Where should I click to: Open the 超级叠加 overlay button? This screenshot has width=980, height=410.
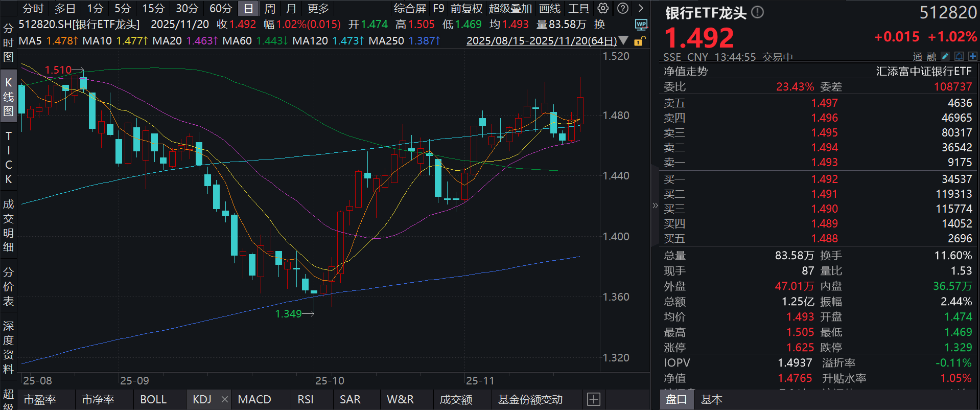click(510, 9)
